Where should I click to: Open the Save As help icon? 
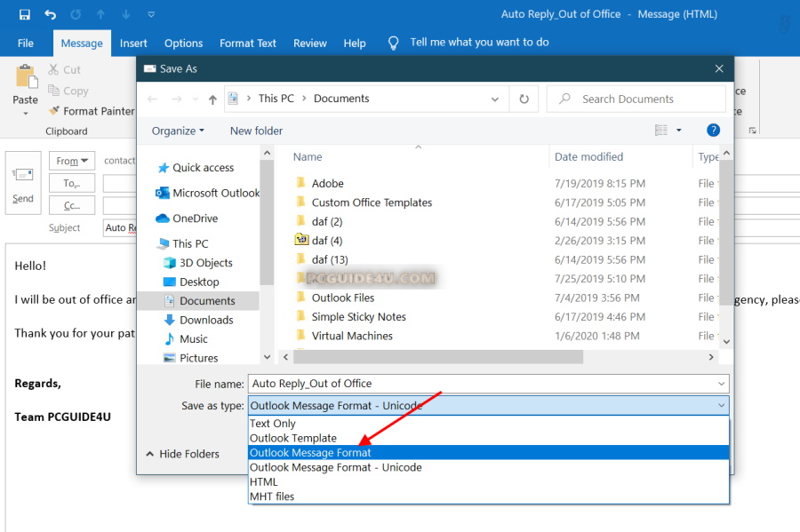pos(713,131)
